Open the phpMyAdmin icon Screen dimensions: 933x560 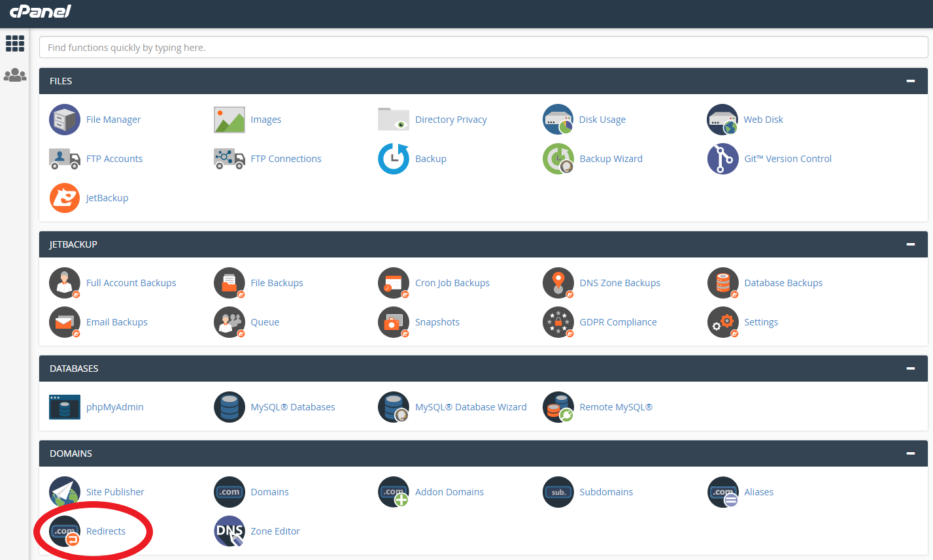[64, 406]
